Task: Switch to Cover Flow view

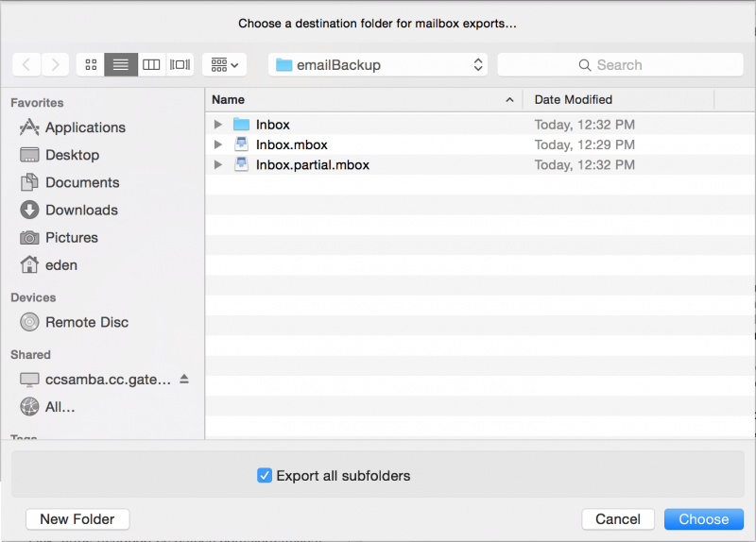Action: pos(180,65)
